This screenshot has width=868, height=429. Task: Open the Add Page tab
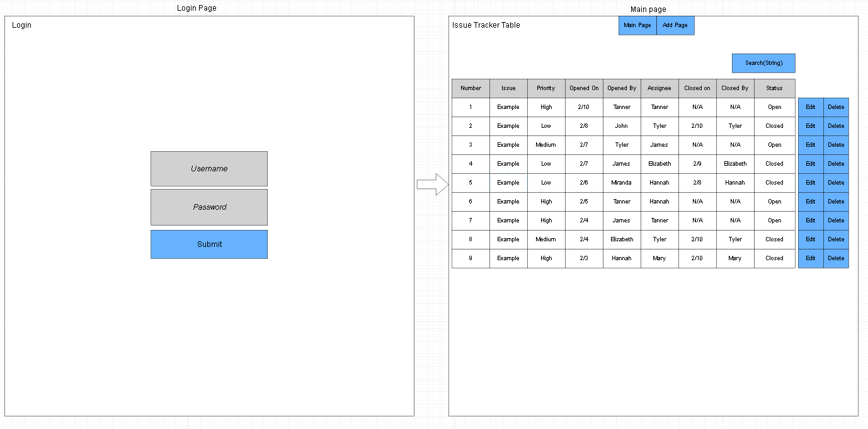675,25
